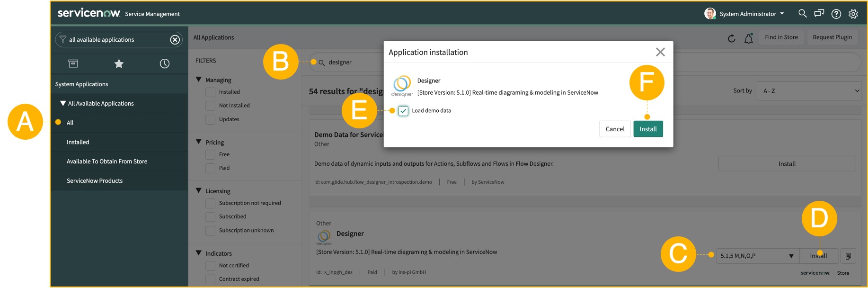Click the Designer application title in results

coord(350,234)
